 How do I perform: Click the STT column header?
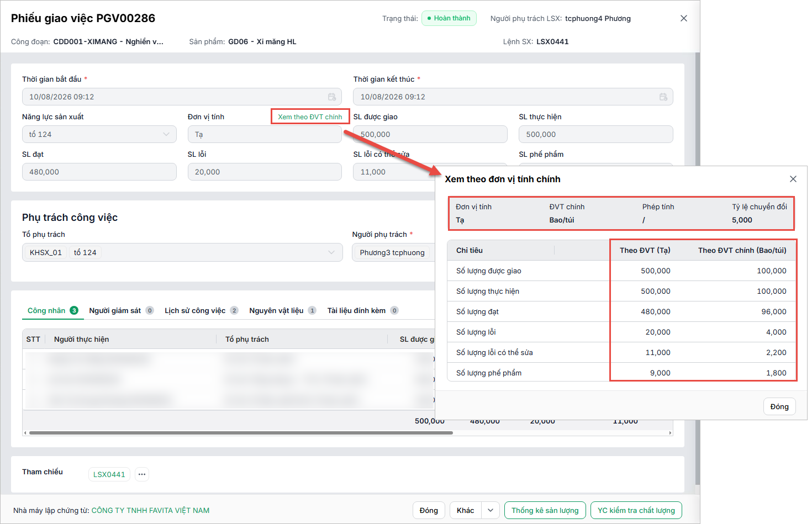[x=33, y=339]
